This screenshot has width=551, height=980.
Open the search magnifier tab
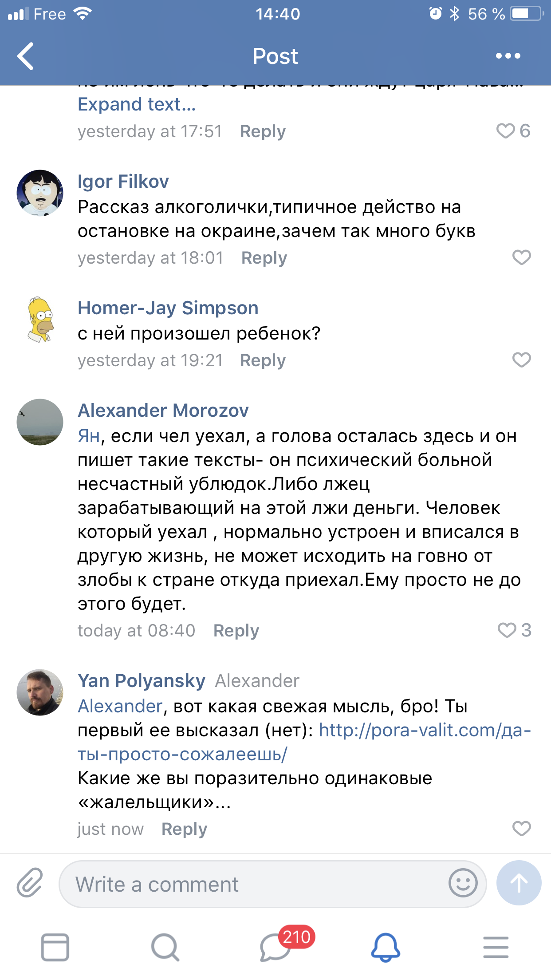point(165,947)
